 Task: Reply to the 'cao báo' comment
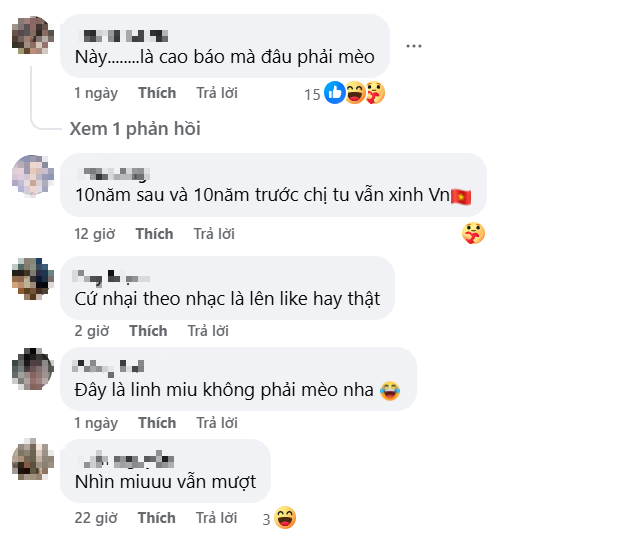pos(216,93)
